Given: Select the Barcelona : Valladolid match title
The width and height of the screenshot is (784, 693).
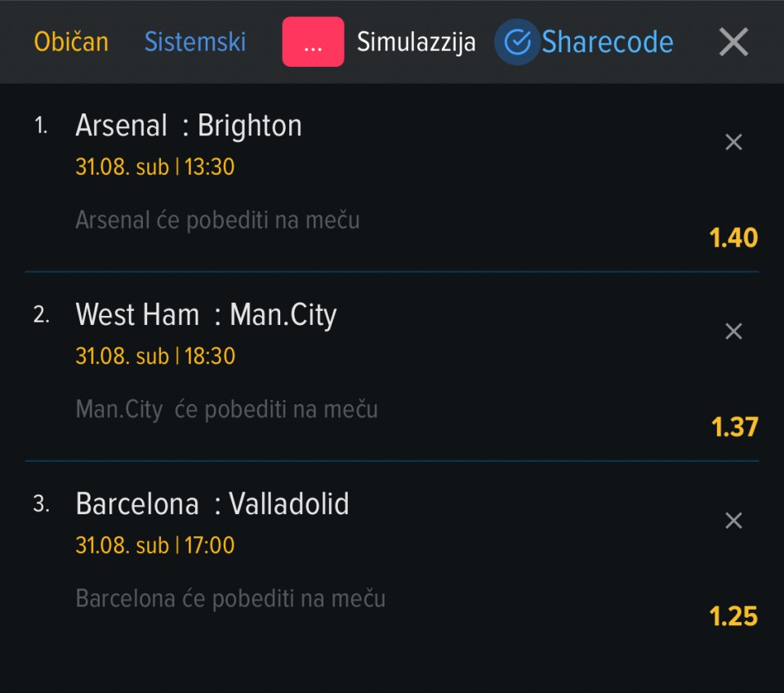Looking at the screenshot, I should coord(212,504).
